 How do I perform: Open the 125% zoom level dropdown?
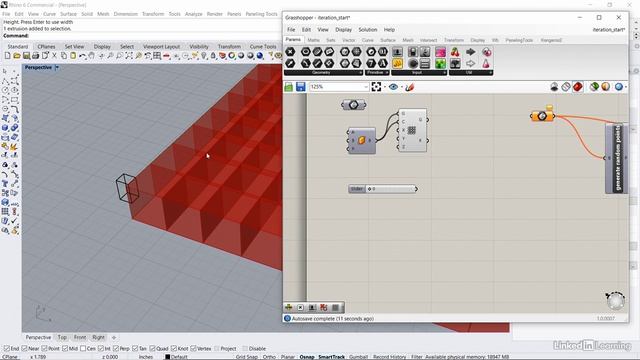(x=365, y=87)
